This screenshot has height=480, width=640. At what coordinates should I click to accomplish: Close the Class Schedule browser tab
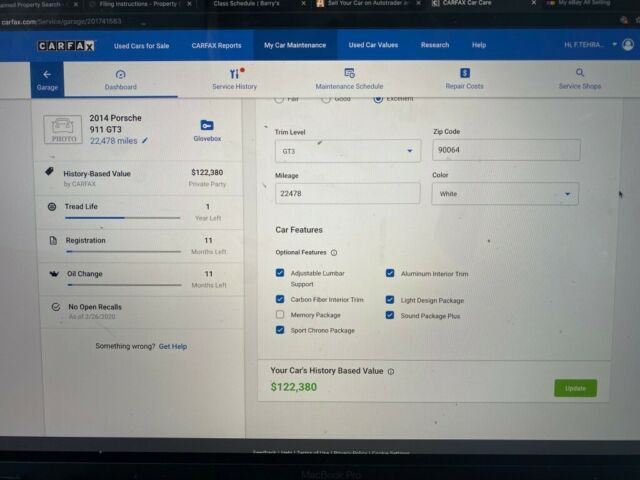point(303,3)
